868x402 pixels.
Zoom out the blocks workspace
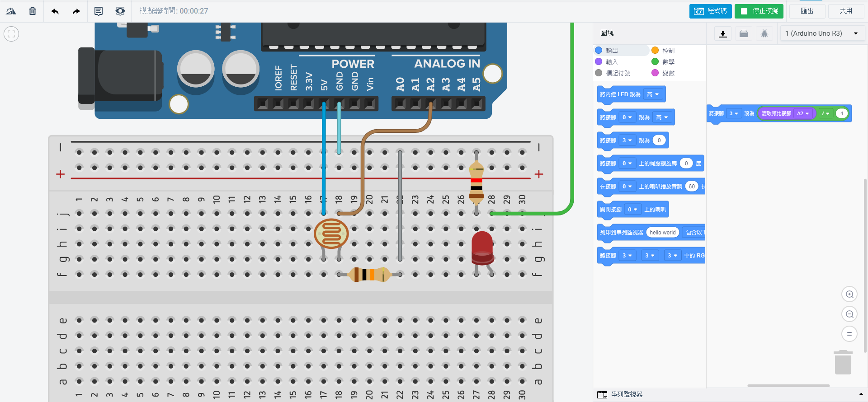tap(849, 314)
